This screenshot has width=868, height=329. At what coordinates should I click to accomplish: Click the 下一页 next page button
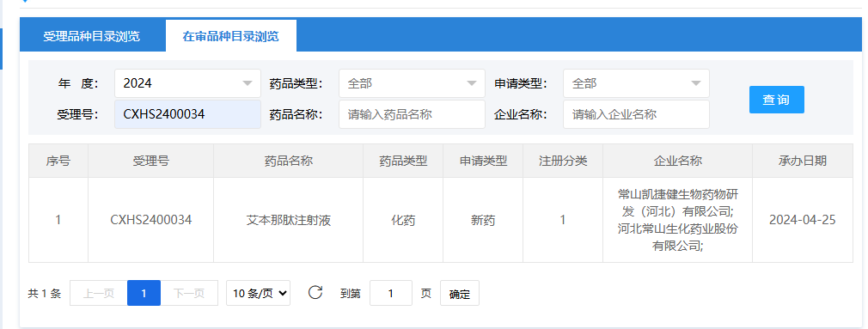click(x=189, y=293)
